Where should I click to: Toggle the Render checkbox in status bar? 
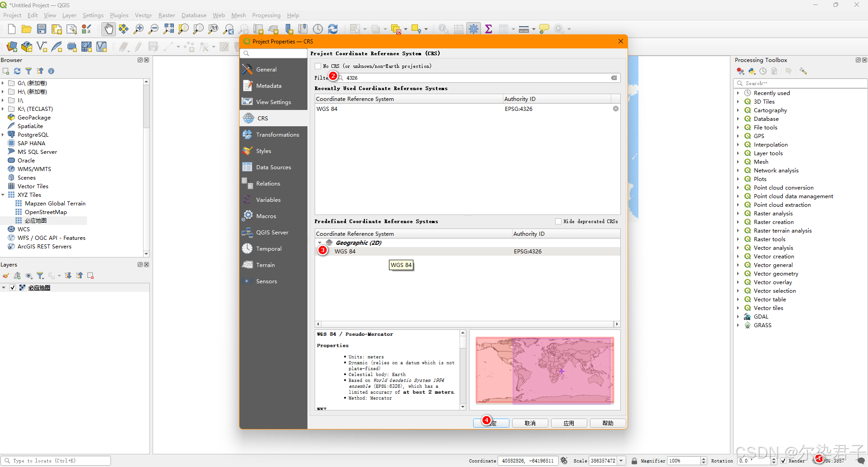(783, 461)
